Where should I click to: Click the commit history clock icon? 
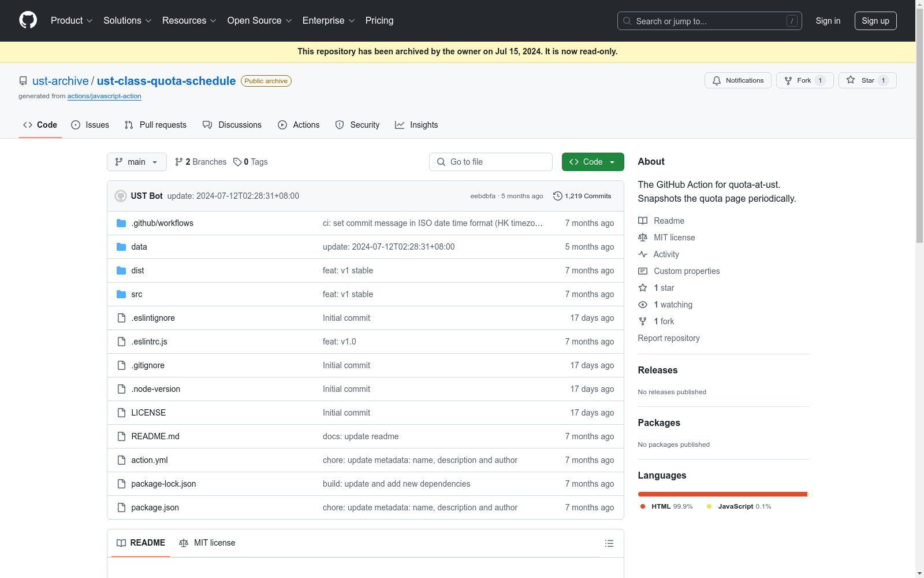(557, 196)
